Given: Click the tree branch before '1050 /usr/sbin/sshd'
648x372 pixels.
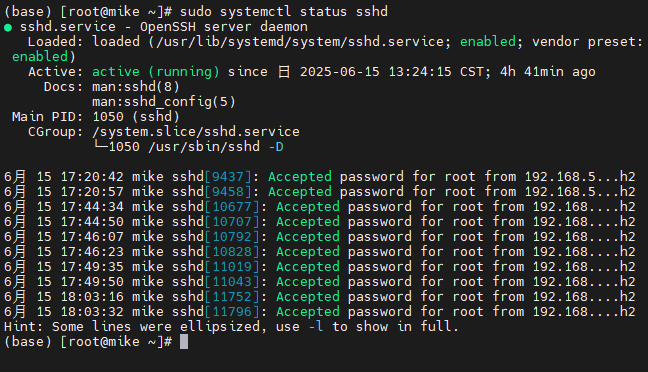Looking at the screenshot, I should pos(100,145).
